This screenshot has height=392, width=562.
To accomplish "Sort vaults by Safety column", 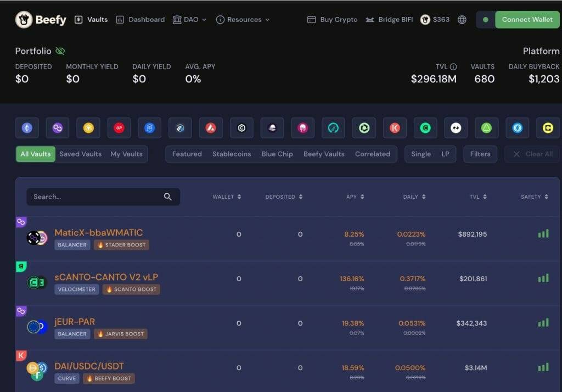I will pos(535,197).
